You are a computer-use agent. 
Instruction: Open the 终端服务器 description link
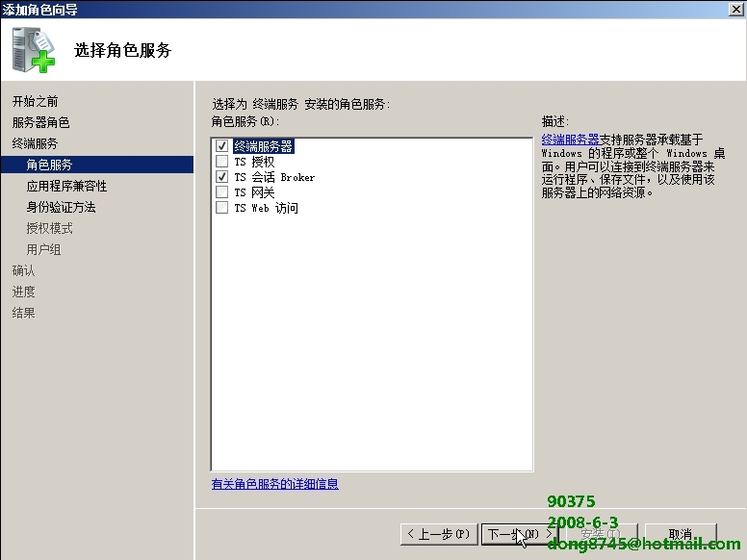click(x=570, y=140)
